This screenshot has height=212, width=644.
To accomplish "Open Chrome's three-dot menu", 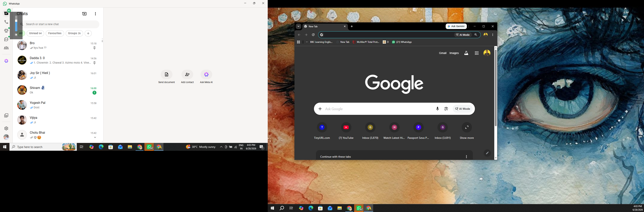I will pyautogui.click(x=493, y=35).
